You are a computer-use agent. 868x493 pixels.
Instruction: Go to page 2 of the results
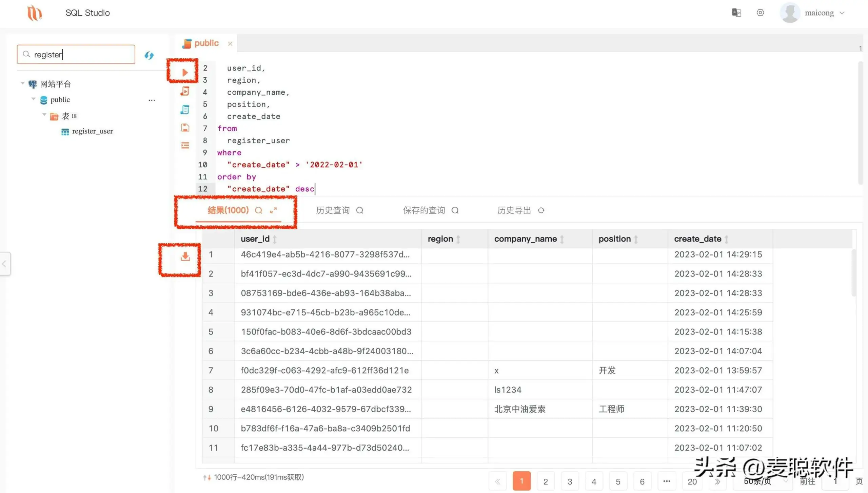coord(546,481)
